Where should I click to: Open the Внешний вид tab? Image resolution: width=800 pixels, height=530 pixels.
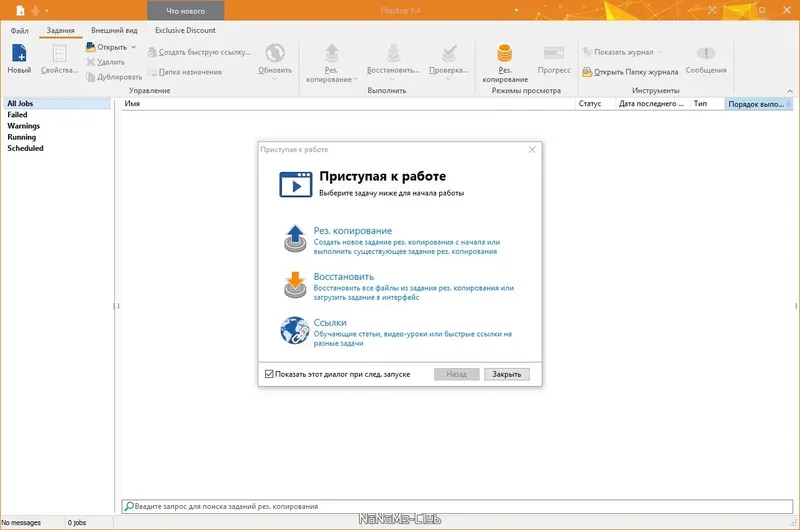coord(114,31)
